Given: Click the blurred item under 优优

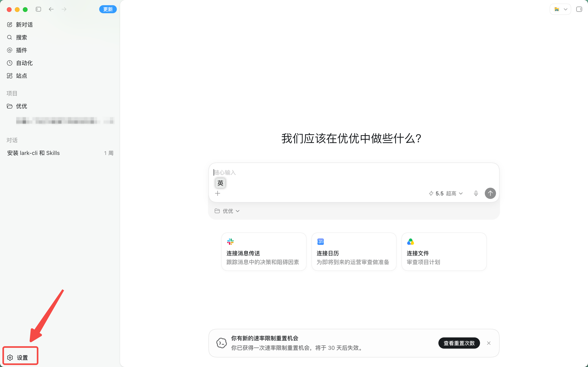Looking at the screenshot, I should pyautogui.click(x=65, y=120).
